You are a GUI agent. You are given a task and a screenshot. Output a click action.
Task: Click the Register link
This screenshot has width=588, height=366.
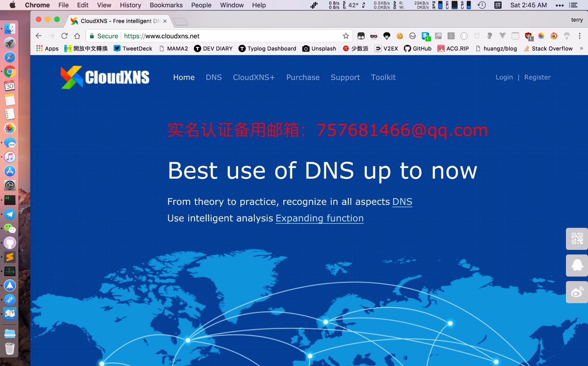coord(537,77)
